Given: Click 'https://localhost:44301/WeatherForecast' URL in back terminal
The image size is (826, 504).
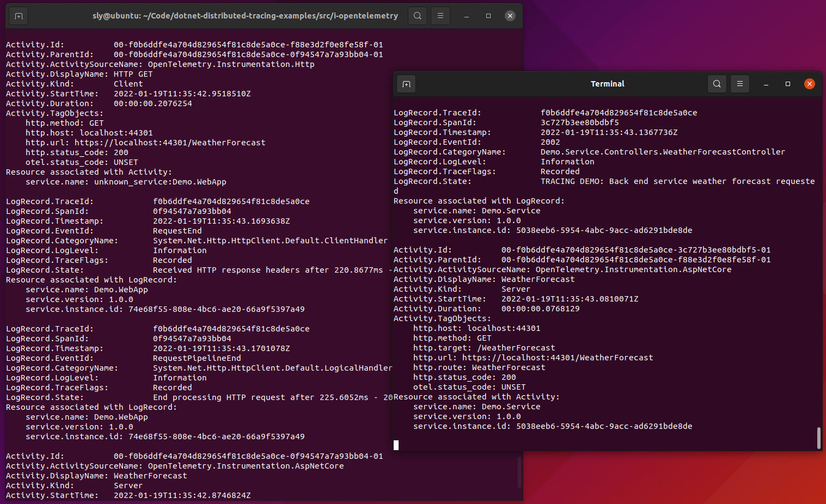Looking at the screenshot, I should click(x=170, y=143).
